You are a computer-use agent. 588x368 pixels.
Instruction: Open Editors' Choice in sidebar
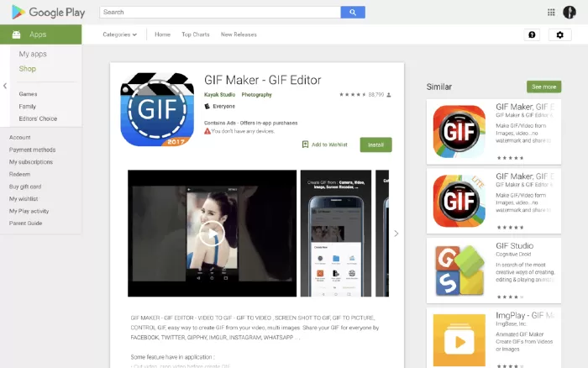coord(38,118)
